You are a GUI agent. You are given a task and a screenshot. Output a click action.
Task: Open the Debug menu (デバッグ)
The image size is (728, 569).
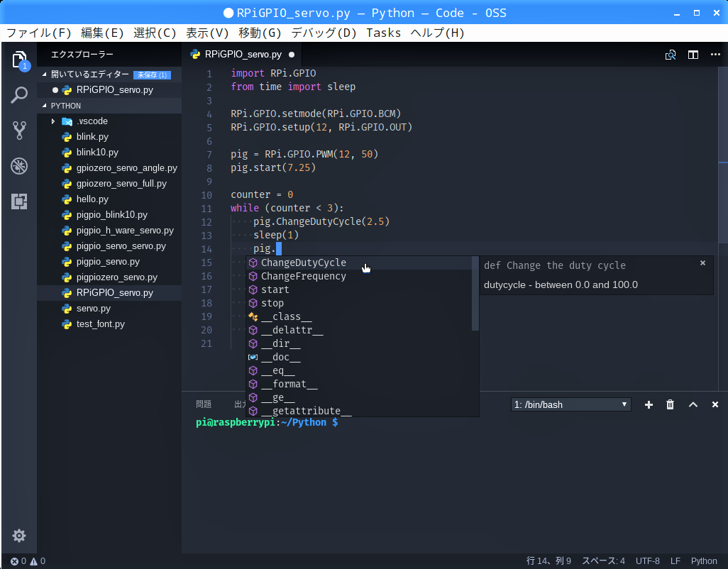(324, 33)
